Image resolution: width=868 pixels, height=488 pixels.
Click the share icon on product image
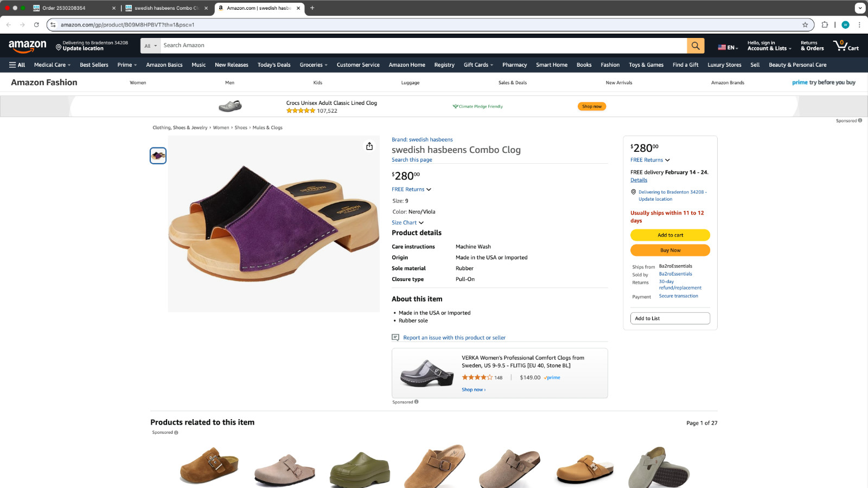(x=369, y=146)
